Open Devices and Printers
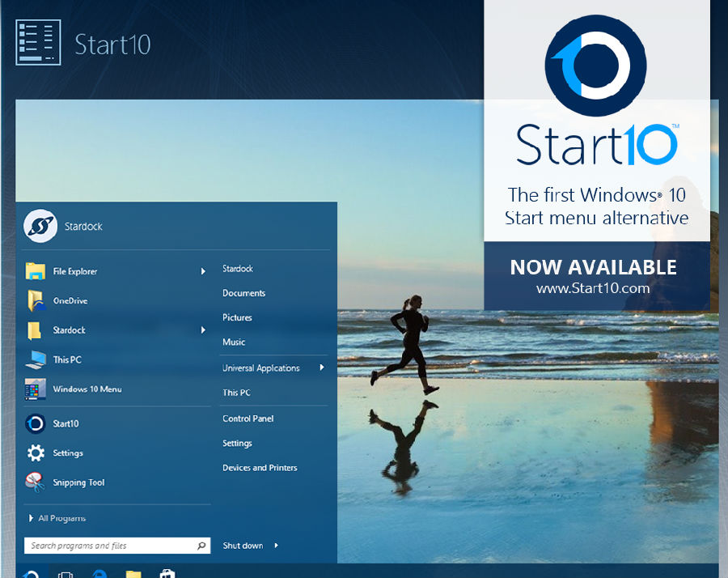The width and height of the screenshot is (728, 578). [x=260, y=468]
